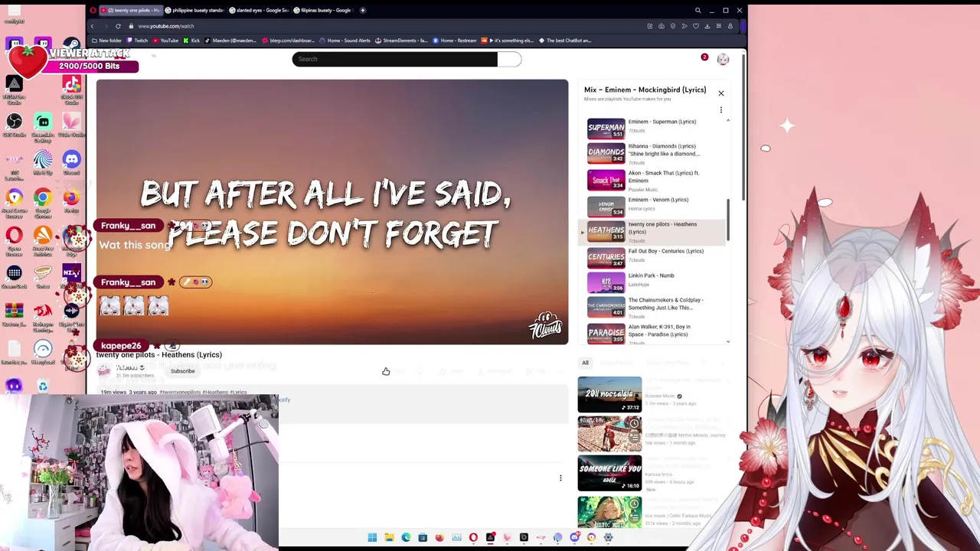This screenshot has width=980, height=551.
Task: Play Rihanna - Diamonds from the mix
Action: pyautogui.click(x=651, y=152)
